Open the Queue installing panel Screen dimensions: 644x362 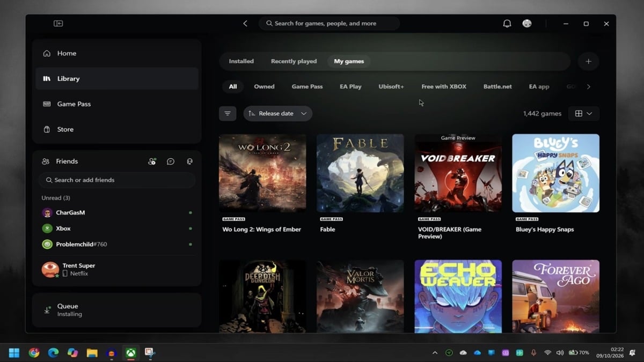(117, 310)
